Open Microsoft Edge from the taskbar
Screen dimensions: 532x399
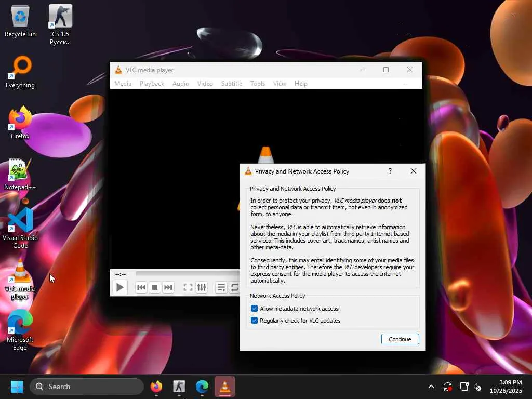202,387
